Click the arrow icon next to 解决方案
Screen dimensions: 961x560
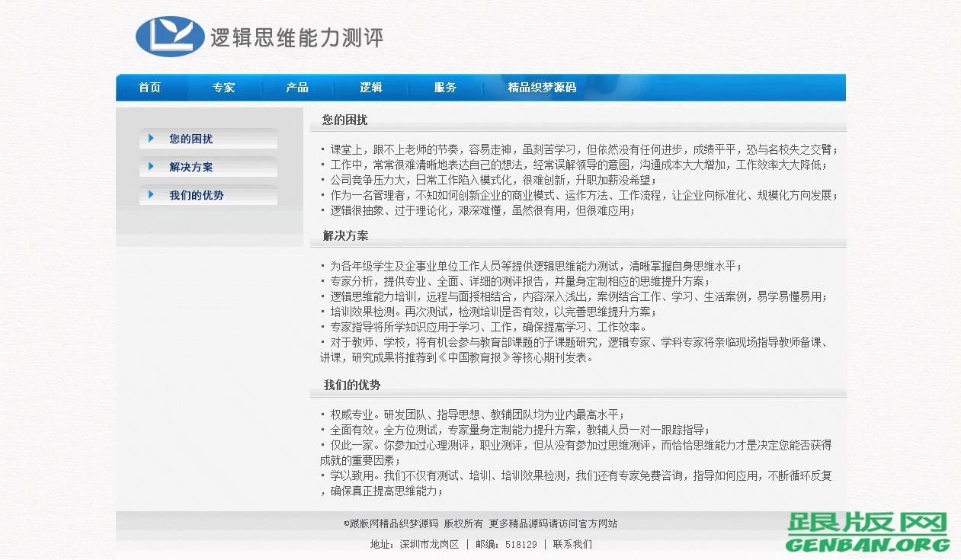point(149,167)
